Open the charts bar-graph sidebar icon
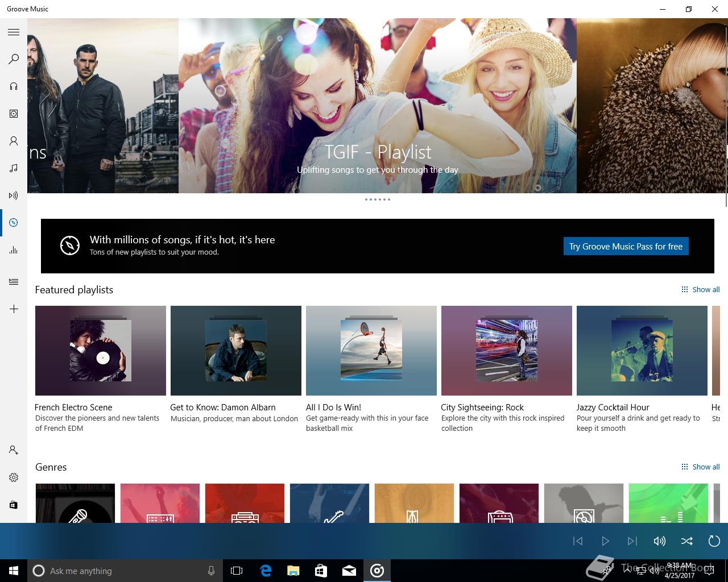The width and height of the screenshot is (728, 582). [x=14, y=250]
